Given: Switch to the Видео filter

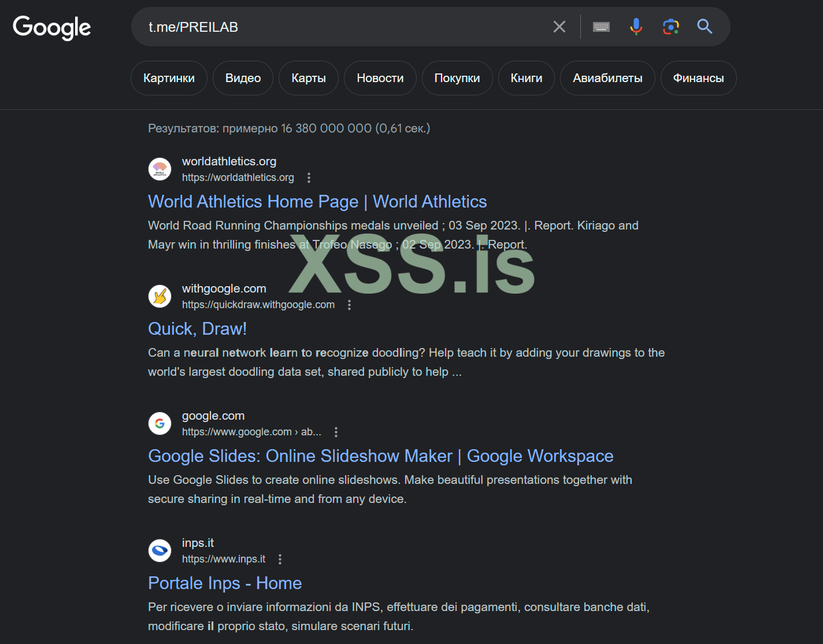Looking at the screenshot, I should [243, 78].
